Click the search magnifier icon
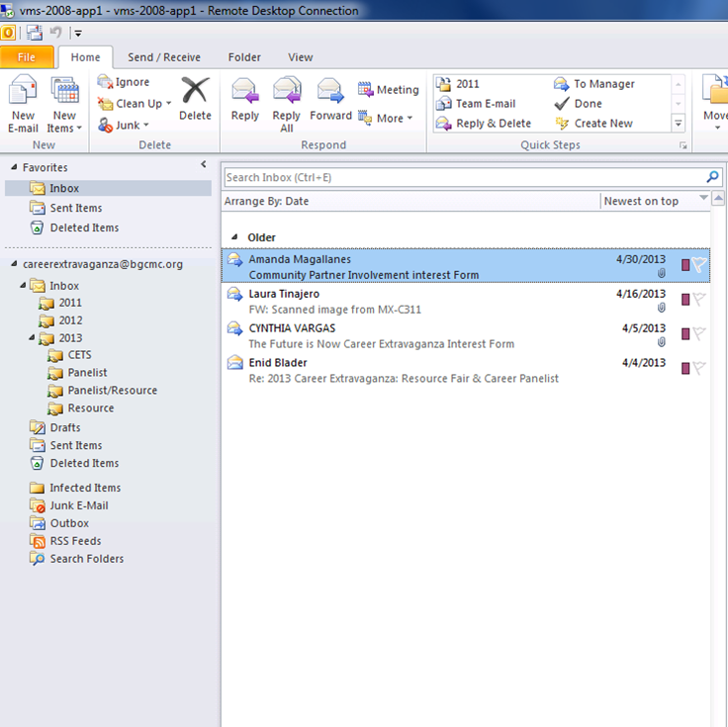Viewport: 728px width, 727px height. (713, 177)
